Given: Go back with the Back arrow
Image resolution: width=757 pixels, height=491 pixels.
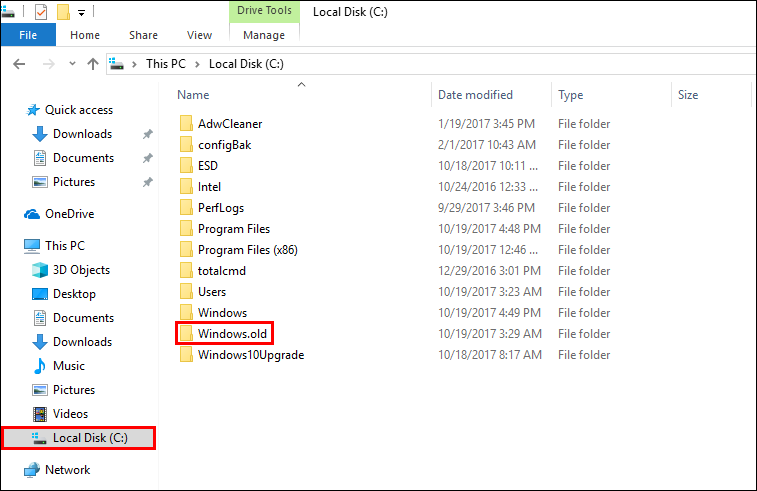Looking at the screenshot, I should coord(19,64).
